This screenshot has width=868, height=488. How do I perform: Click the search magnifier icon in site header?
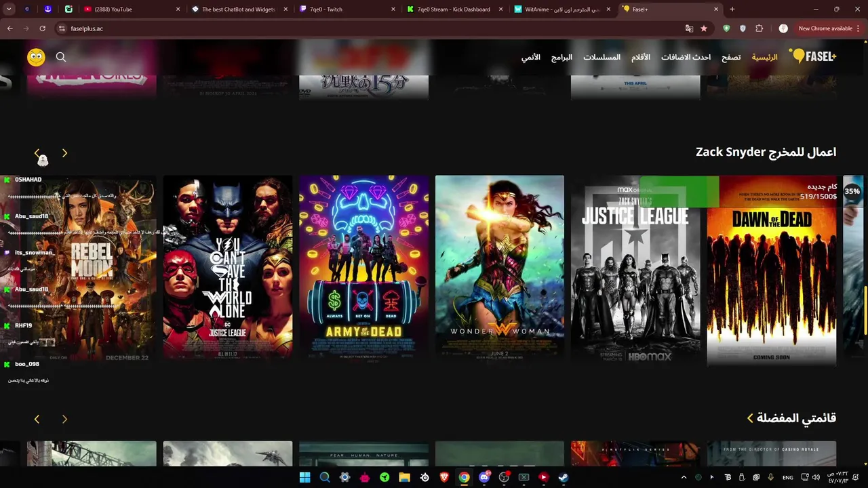click(x=61, y=57)
